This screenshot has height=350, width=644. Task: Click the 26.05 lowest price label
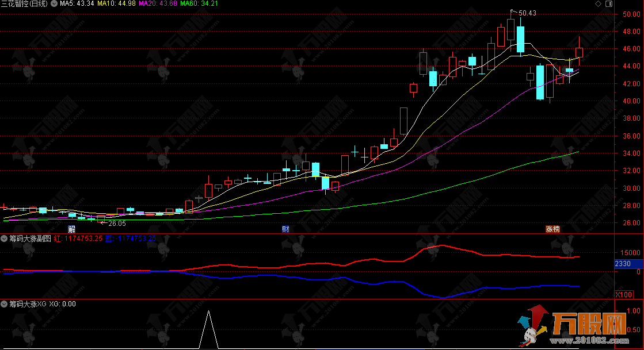(117, 223)
